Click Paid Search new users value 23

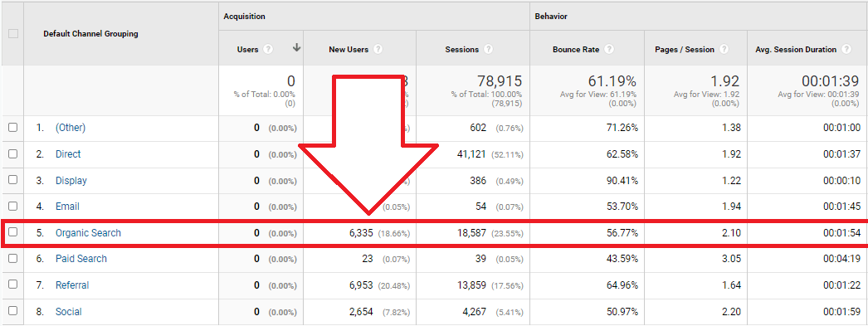(367, 259)
